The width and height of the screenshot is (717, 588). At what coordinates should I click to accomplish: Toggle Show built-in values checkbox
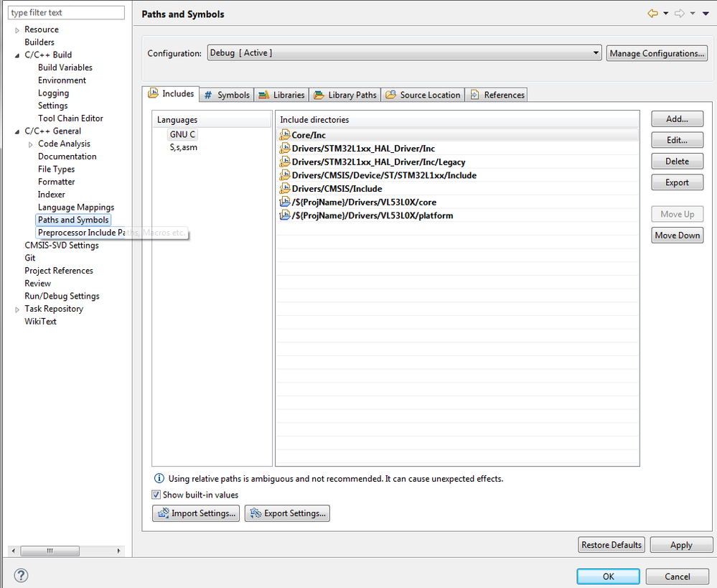click(x=156, y=495)
